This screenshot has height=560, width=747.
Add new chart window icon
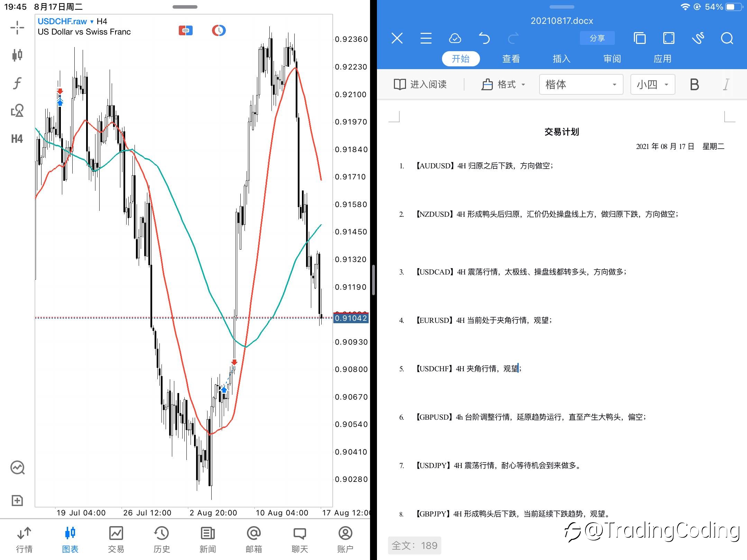click(x=17, y=500)
